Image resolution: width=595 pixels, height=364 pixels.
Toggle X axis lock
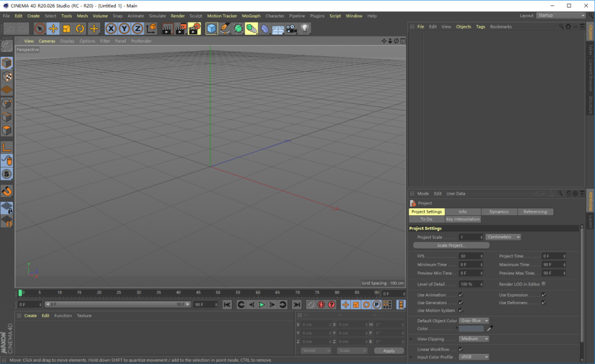point(111,29)
